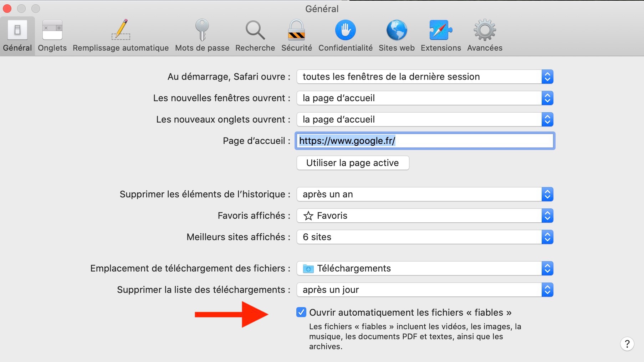644x362 pixels.
Task: Click the "Page d'accueil :" label
Action: click(x=257, y=141)
